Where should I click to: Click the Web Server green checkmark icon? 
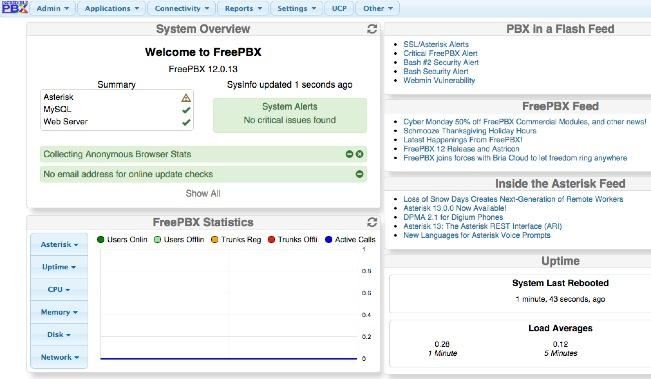[186, 122]
